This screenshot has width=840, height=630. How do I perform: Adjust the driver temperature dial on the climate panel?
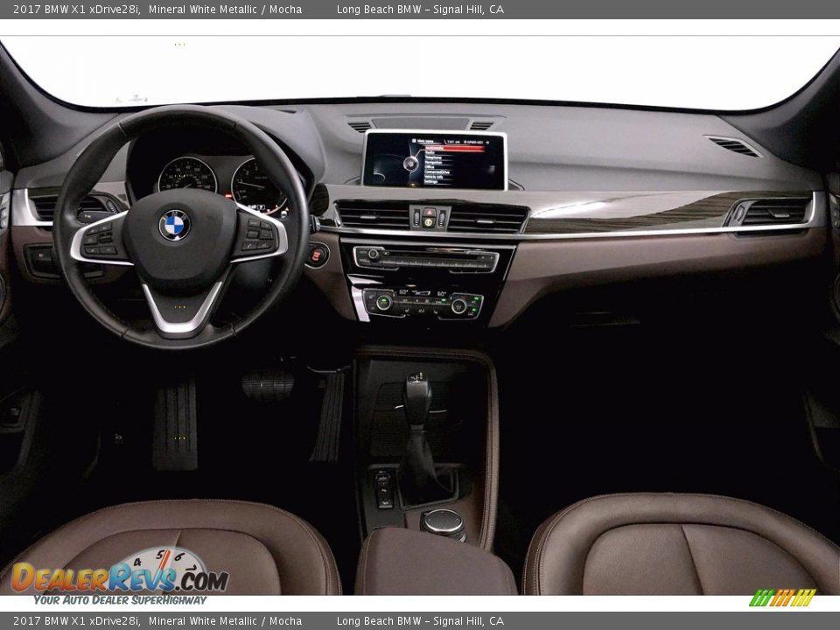[x=382, y=302]
